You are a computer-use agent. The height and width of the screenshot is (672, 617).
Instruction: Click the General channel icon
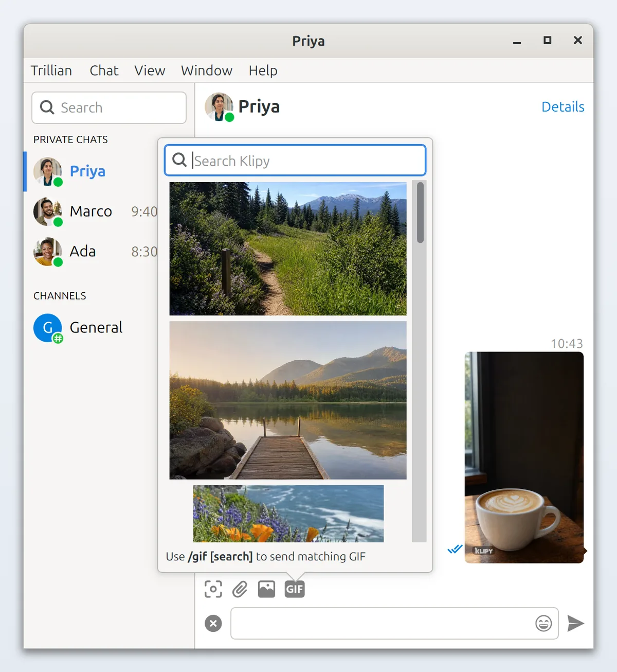click(x=48, y=328)
